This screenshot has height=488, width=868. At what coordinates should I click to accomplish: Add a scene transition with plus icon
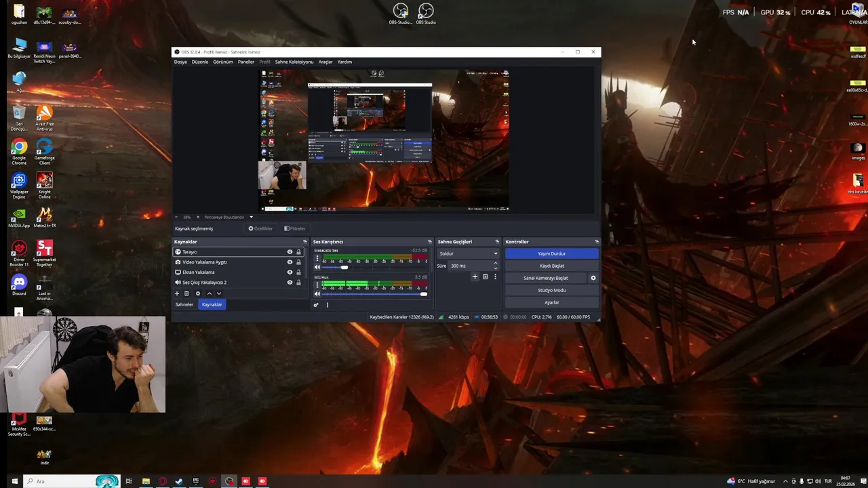tap(475, 277)
